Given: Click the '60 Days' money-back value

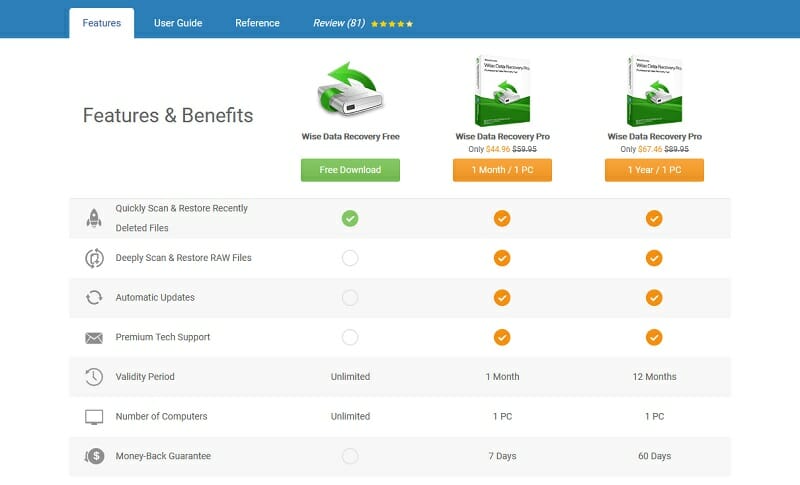Looking at the screenshot, I should tap(654, 456).
